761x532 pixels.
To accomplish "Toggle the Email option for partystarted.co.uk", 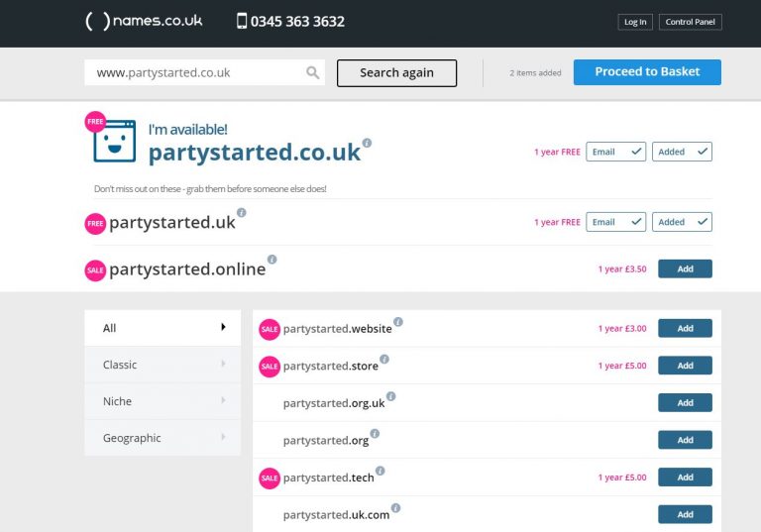I will 615,152.
